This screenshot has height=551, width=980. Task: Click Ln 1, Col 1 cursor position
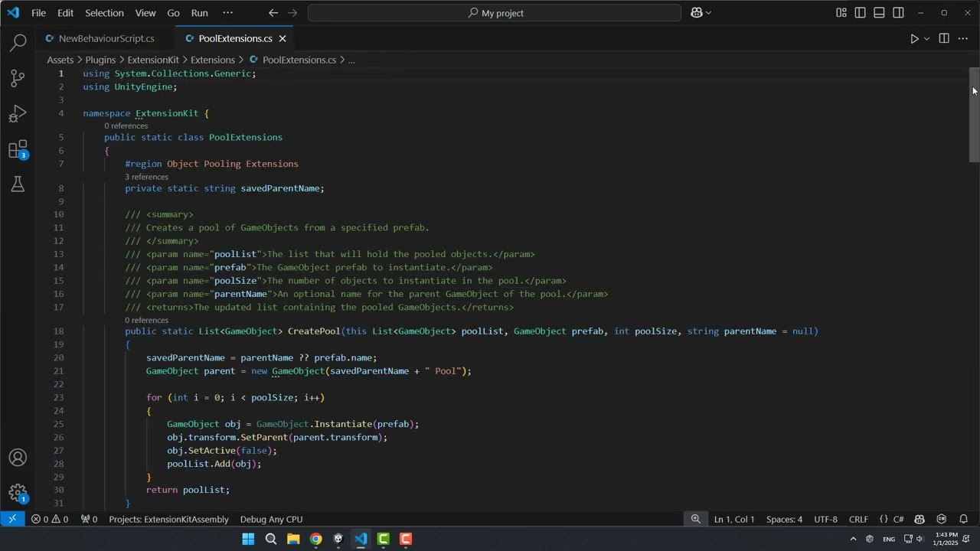point(734,519)
